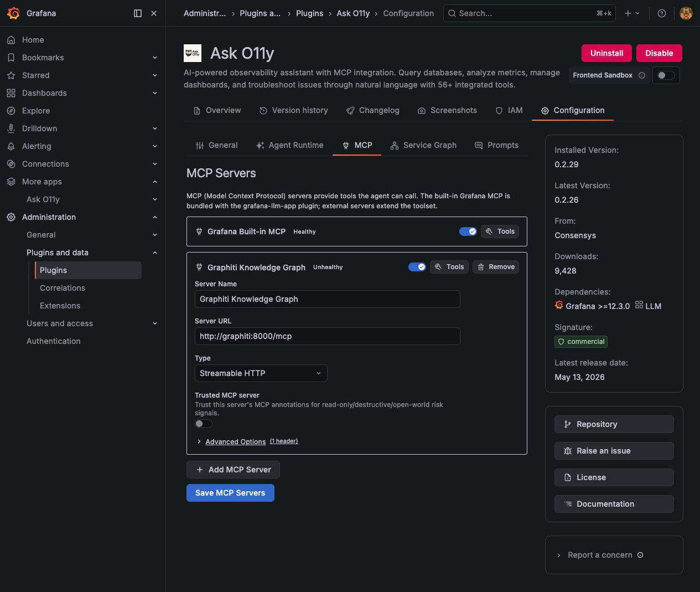Click the Connections icon in sidebar
Viewport: 700px width, 592px height.
pos(11,164)
